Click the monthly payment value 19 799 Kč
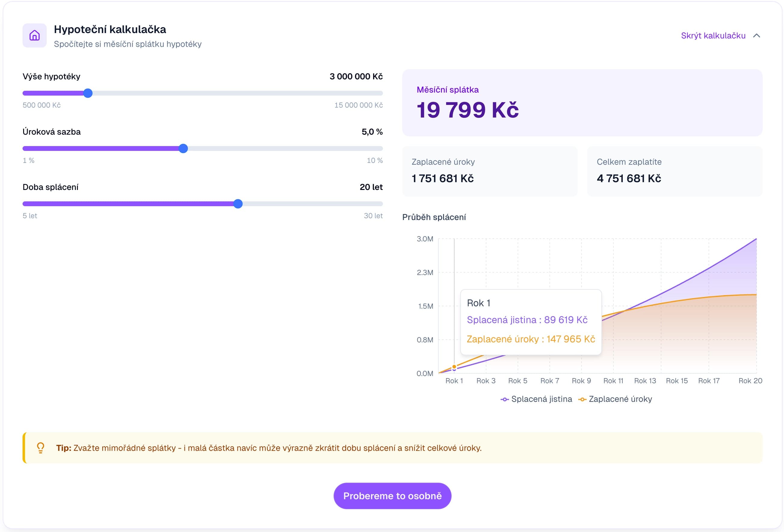 point(468,110)
